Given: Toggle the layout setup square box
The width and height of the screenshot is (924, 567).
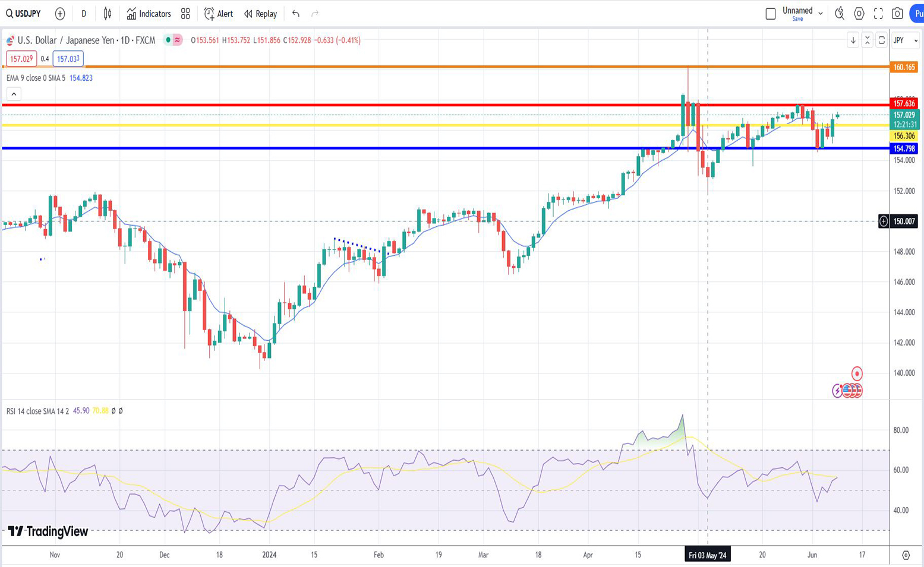Looking at the screenshot, I should click(771, 14).
